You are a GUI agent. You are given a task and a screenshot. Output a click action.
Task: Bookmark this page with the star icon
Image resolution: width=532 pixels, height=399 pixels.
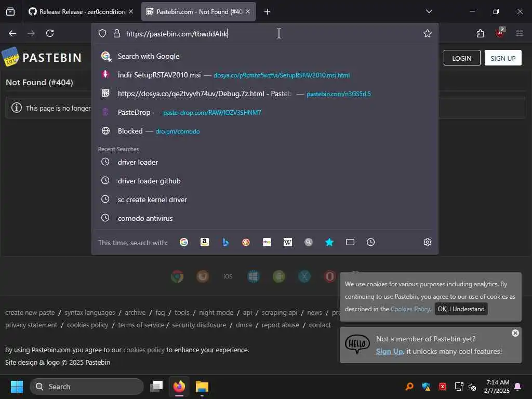(428, 33)
